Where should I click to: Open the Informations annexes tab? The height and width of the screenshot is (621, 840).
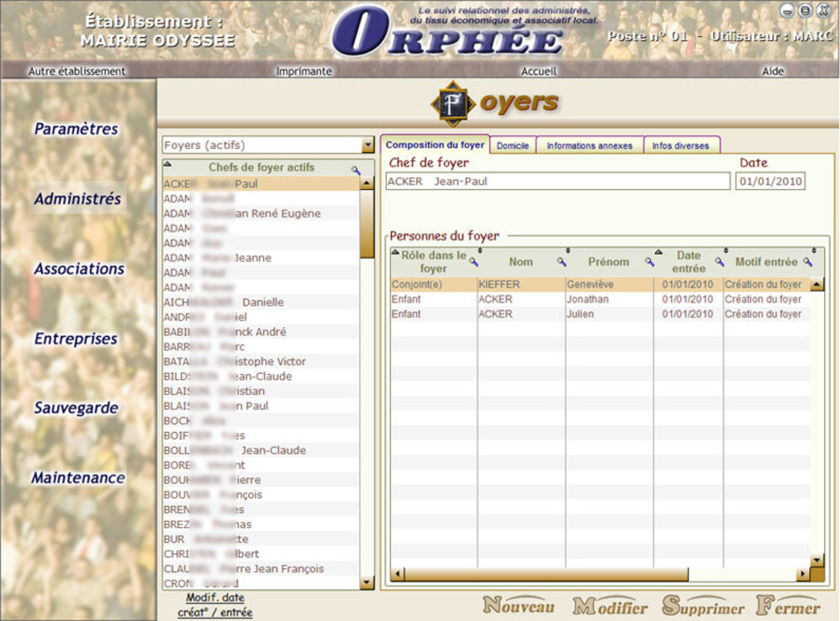589,145
